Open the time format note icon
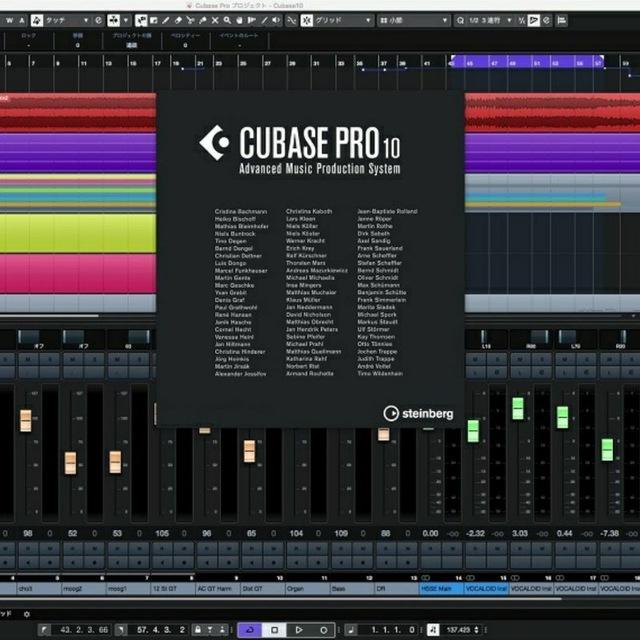Image resolution: width=640 pixels, height=640 pixels. point(351,630)
